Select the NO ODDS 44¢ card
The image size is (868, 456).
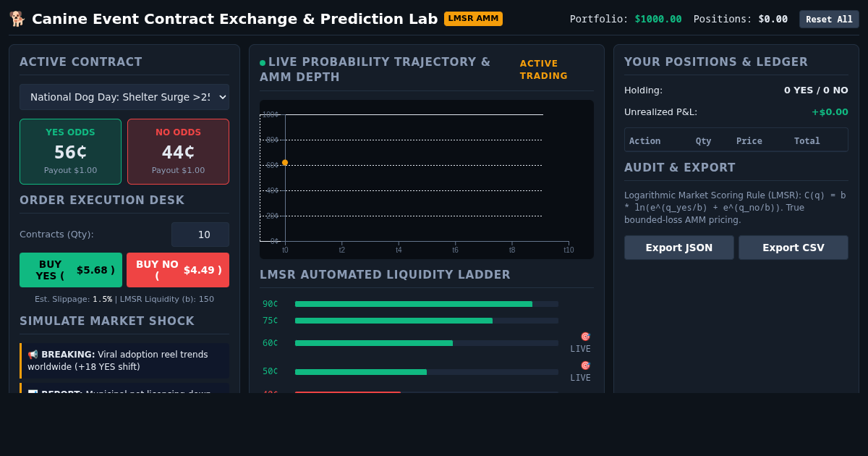pyautogui.click(x=178, y=152)
